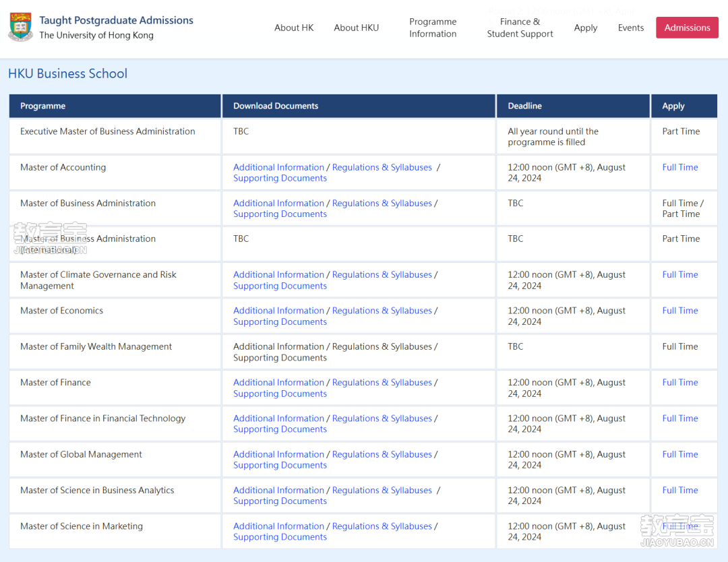Click the HKU crest logo
Image resolution: width=728 pixels, height=562 pixels.
tap(20, 28)
